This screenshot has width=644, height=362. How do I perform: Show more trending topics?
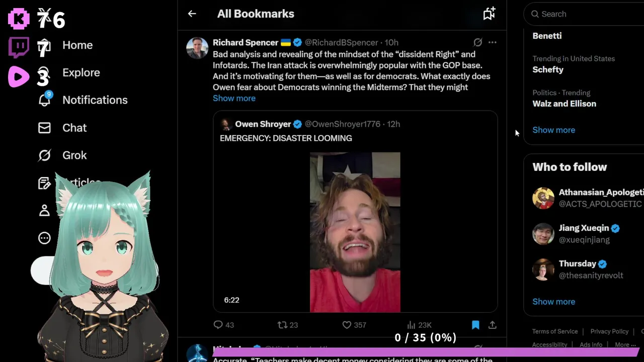pos(553,130)
